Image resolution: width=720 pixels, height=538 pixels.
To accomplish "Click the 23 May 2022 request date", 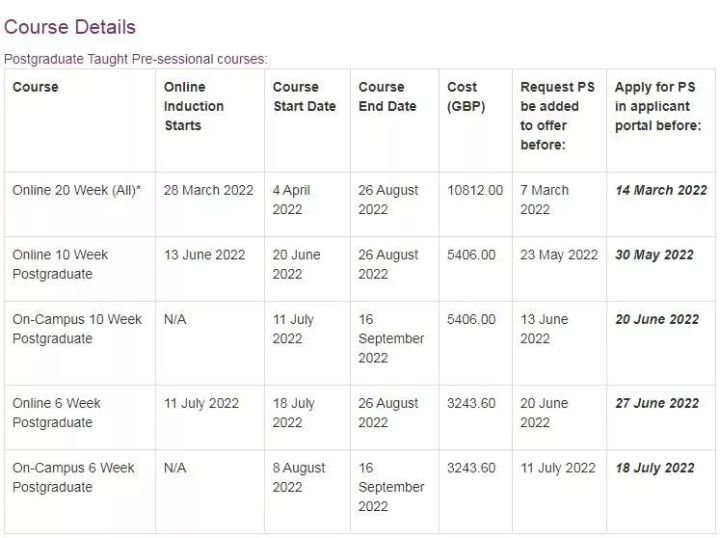I will click(558, 255).
